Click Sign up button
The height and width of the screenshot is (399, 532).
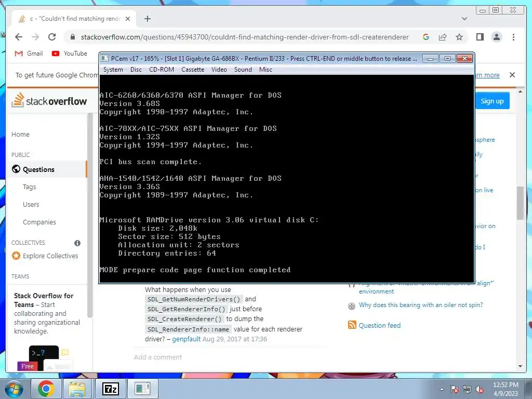[x=492, y=101]
